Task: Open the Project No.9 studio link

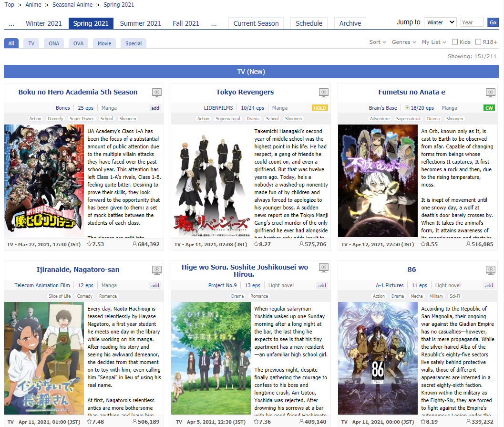Action: point(222,285)
